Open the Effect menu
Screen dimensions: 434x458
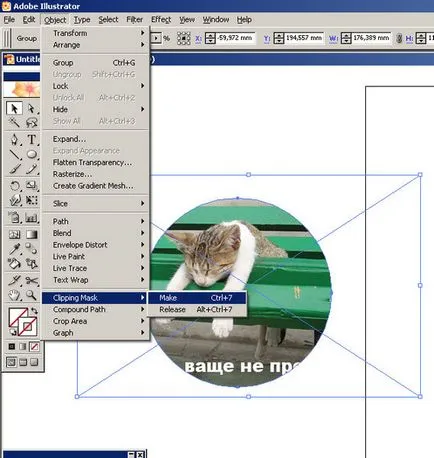pyautogui.click(x=161, y=20)
